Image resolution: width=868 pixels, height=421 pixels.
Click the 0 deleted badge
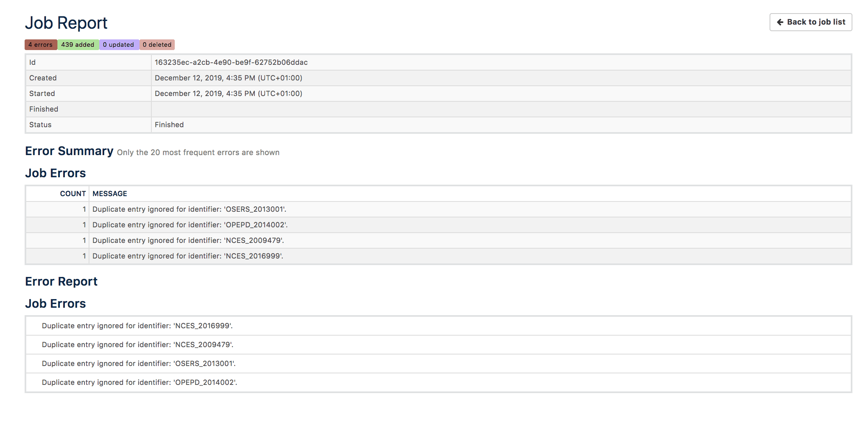tap(157, 45)
